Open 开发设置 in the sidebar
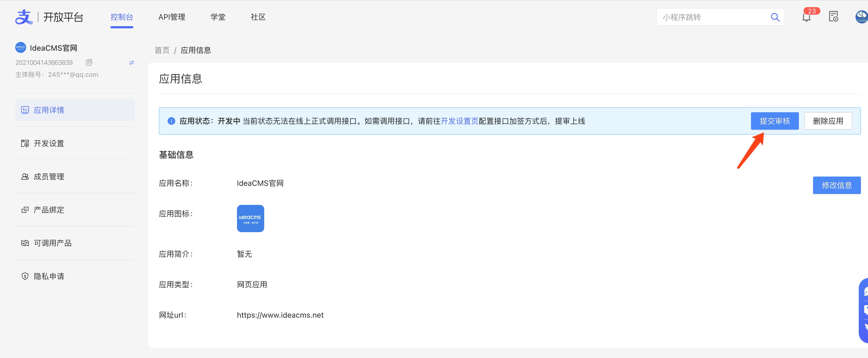868x358 pixels. pos(49,143)
